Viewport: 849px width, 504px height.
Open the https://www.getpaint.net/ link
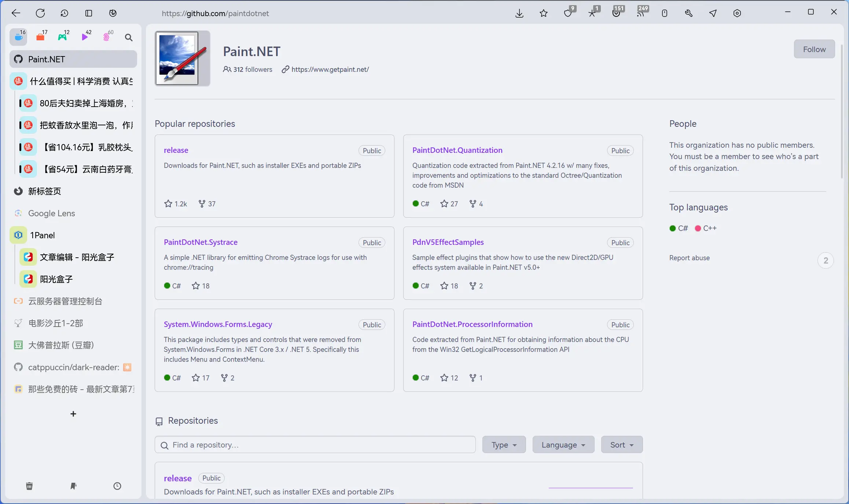[330, 69]
